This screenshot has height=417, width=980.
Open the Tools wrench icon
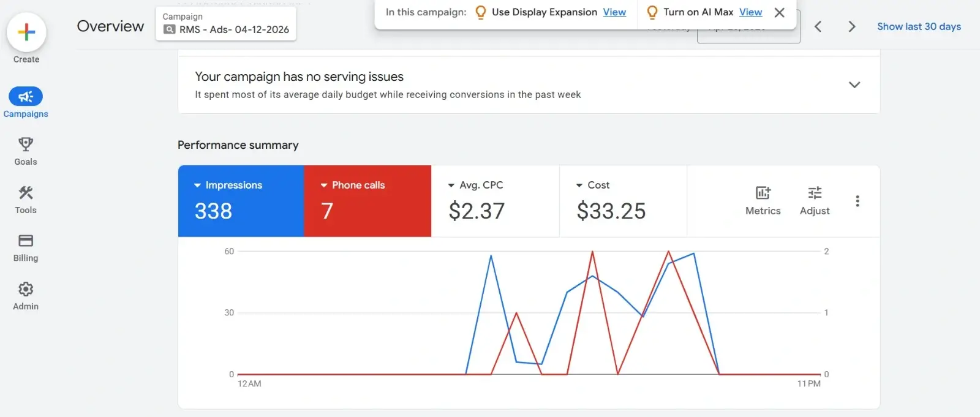coord(26,193)
